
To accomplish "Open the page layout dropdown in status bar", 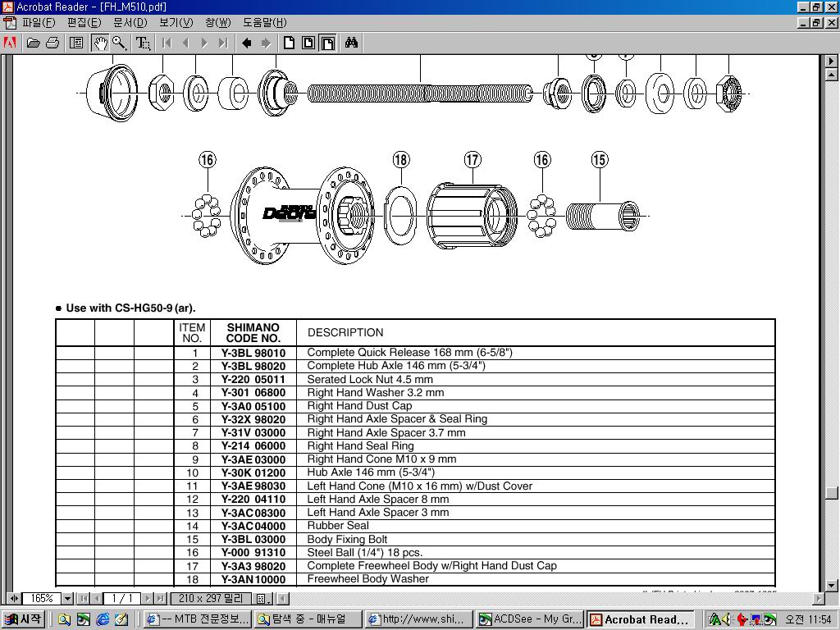I will click(x=263, y=598).
